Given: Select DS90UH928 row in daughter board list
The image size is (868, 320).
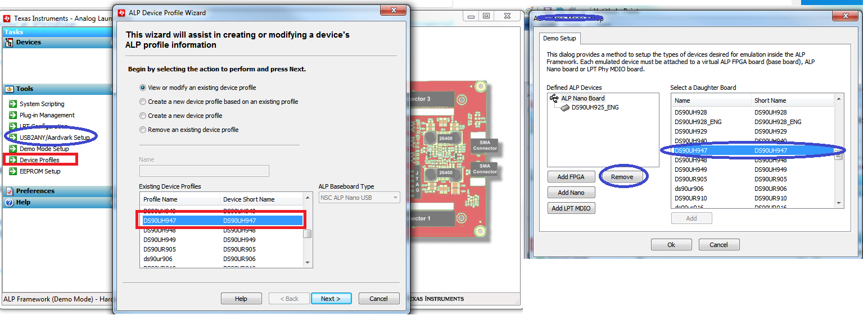Looking at the screenshot, I should [x=753, y=112].
